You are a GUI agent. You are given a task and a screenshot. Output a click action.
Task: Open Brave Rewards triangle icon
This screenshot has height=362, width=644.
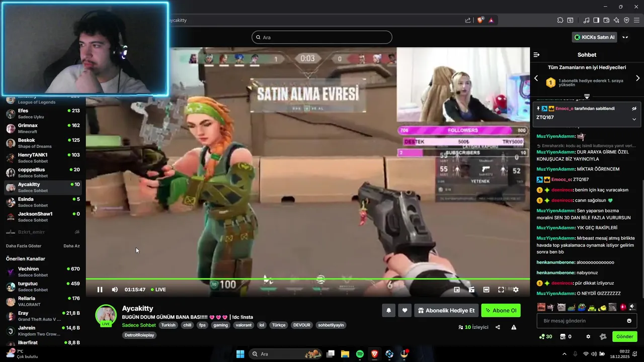point(491,20)
